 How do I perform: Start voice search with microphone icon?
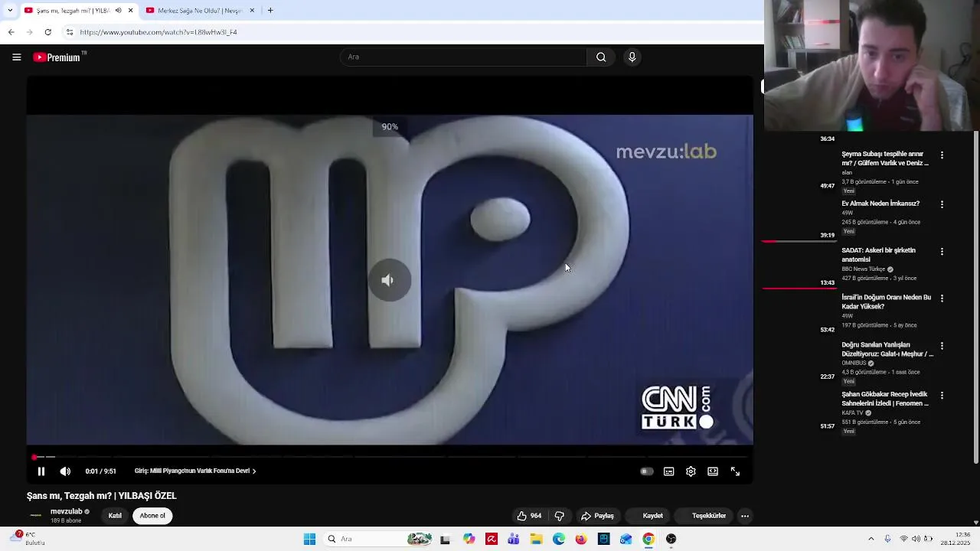[632, 57]
